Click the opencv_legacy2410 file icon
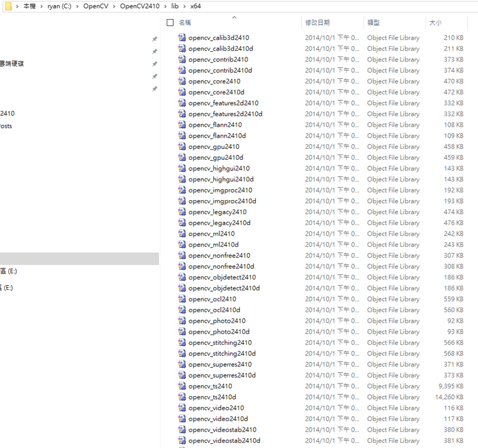The image size is (478, 448). coord(182,212)
